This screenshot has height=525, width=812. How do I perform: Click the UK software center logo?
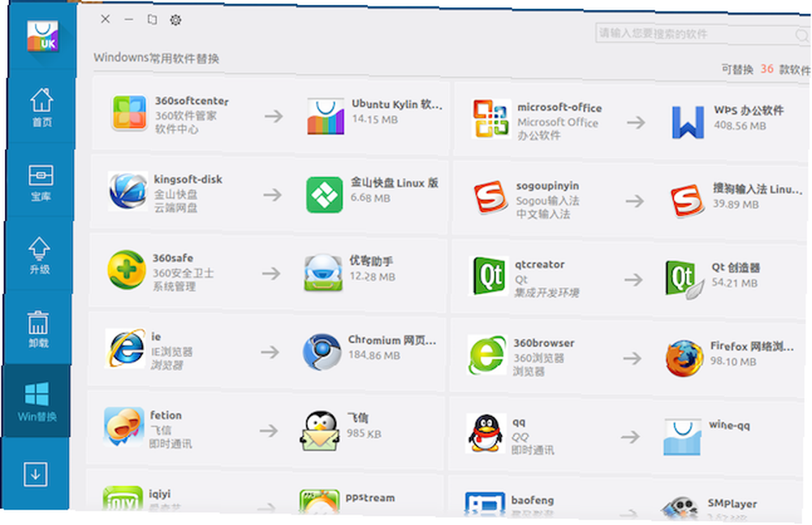click(42, 37)
